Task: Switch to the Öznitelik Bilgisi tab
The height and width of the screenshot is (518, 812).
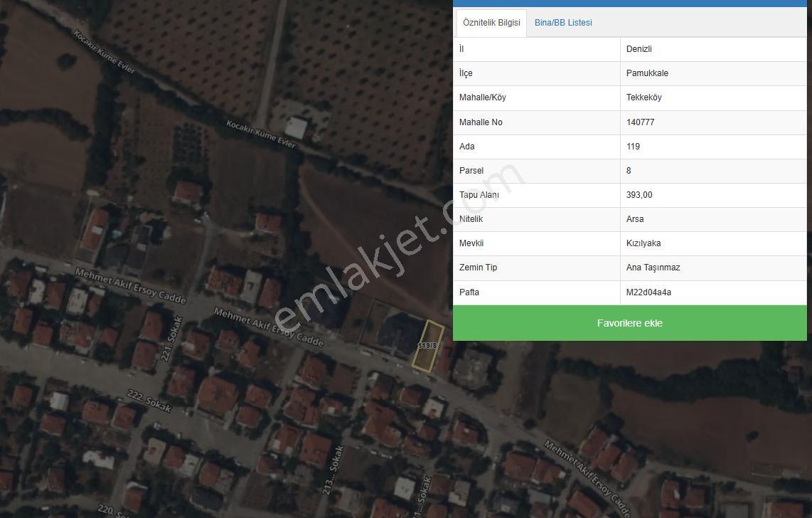Action: pos(491,23)
